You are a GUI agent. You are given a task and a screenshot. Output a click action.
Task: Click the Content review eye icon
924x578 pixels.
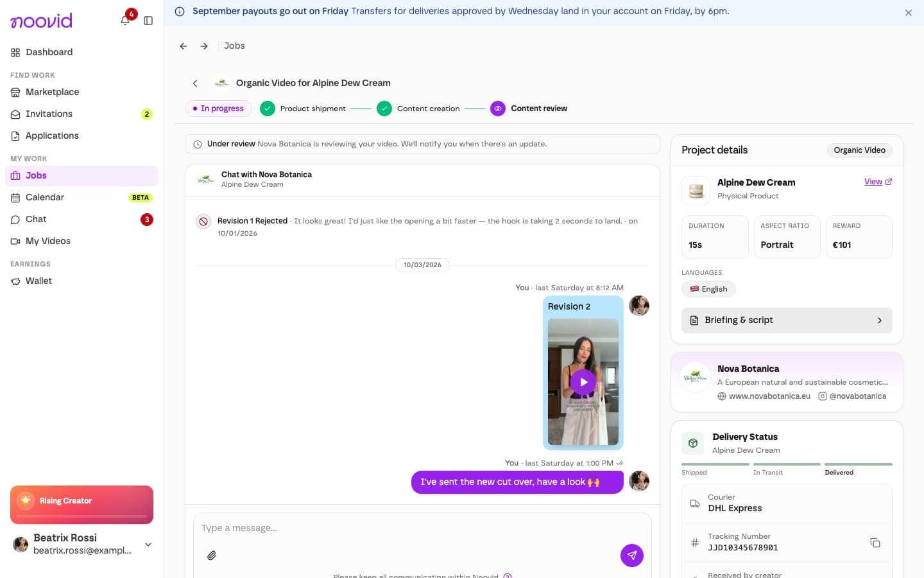[498, 109]
